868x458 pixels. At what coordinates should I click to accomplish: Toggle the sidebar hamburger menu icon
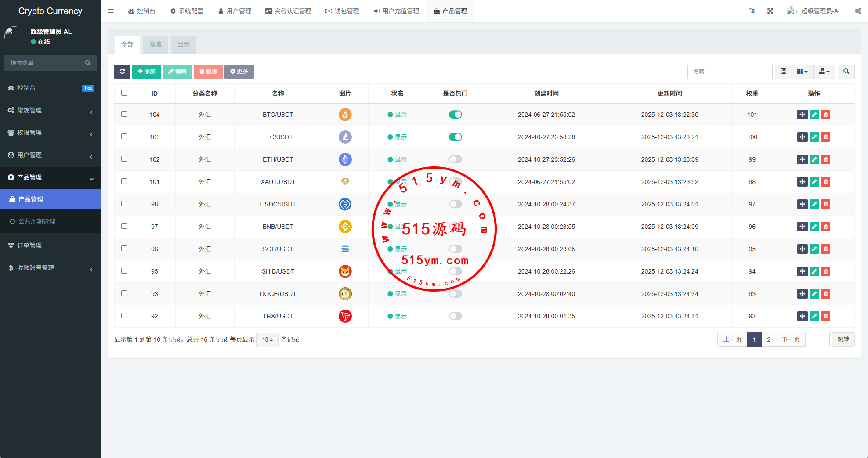tap(111, 11)
